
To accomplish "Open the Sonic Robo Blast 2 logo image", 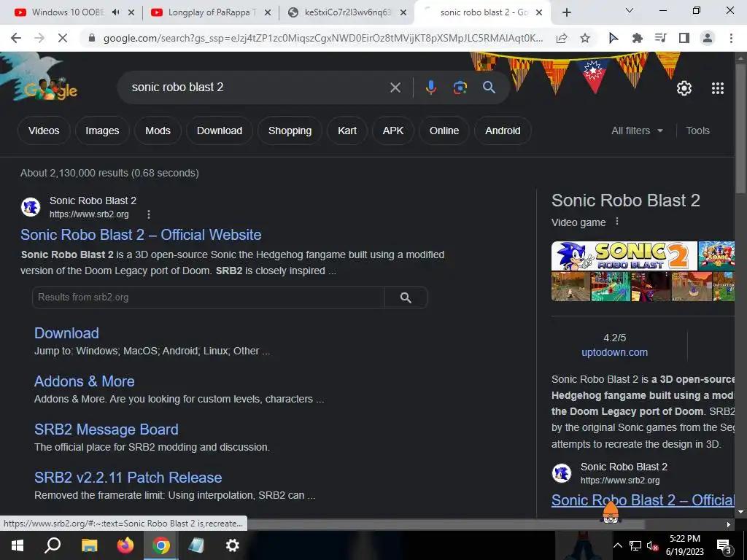I will pyautogui.click(x=624, y=256).
